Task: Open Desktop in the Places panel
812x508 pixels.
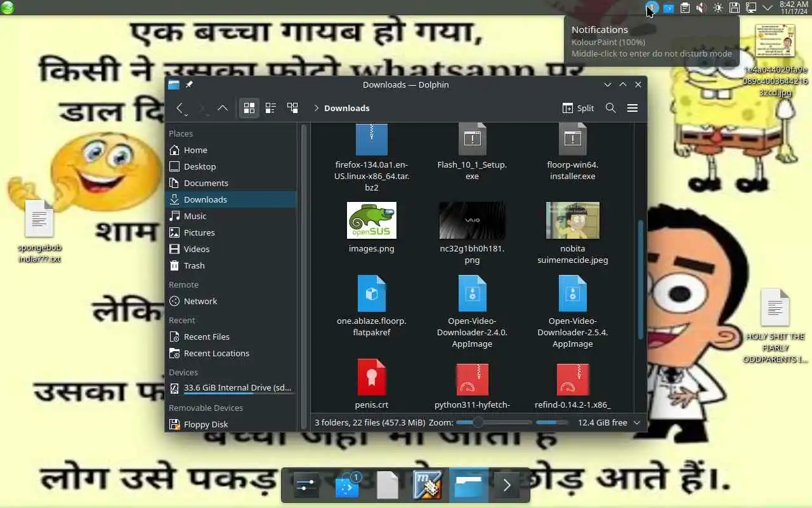Action: (230, 166)
